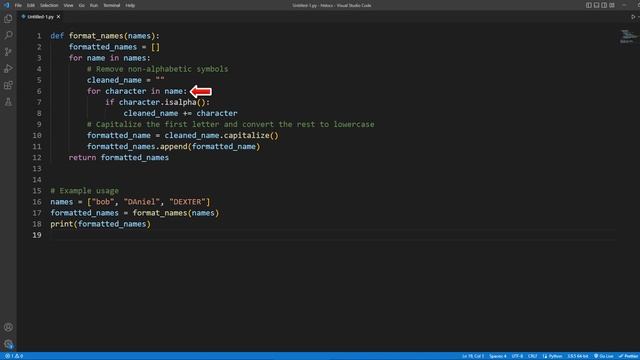Click 'return formatted_names' on line 12
This screenshot has width=640, height=360.
[x=119, y=158]
